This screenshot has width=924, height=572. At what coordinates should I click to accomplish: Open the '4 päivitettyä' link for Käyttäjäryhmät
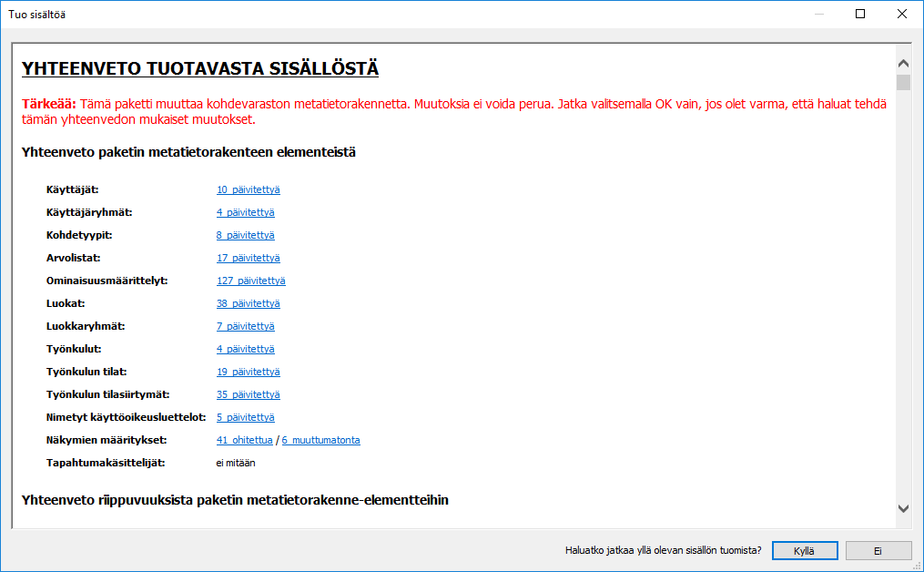pyautogui.click(x=245, y=212)
